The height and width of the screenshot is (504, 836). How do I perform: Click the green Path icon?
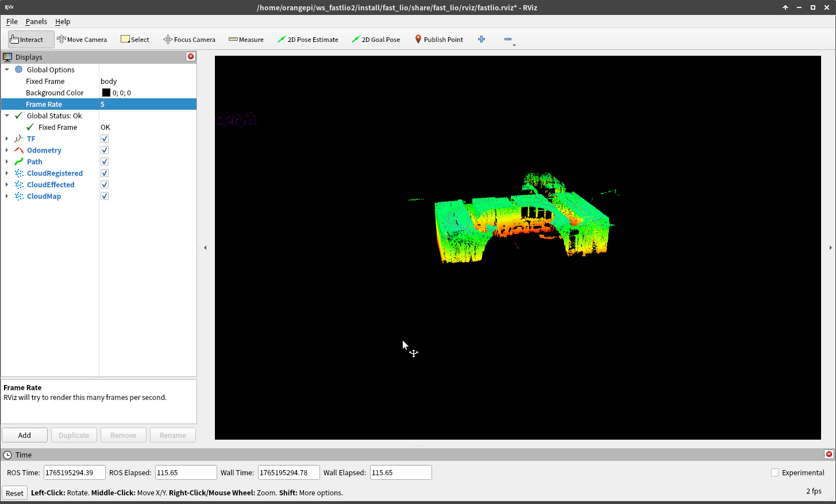tap(19, 161)
